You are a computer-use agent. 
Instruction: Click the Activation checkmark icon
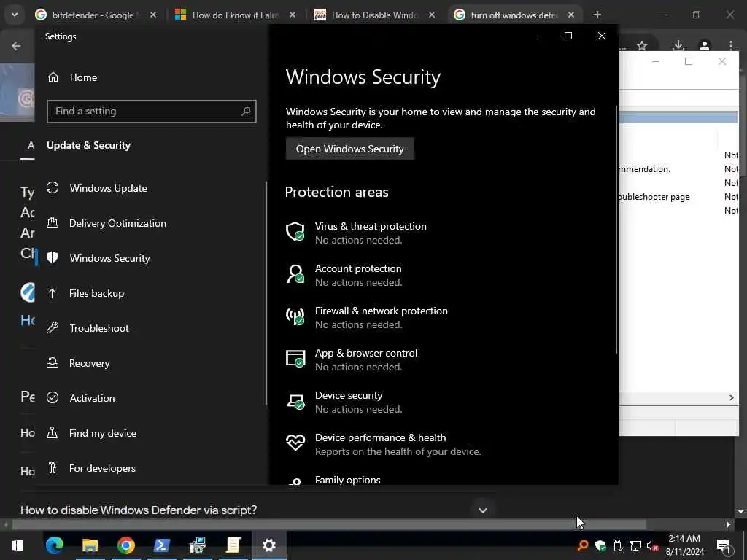[x=53, y=397]
